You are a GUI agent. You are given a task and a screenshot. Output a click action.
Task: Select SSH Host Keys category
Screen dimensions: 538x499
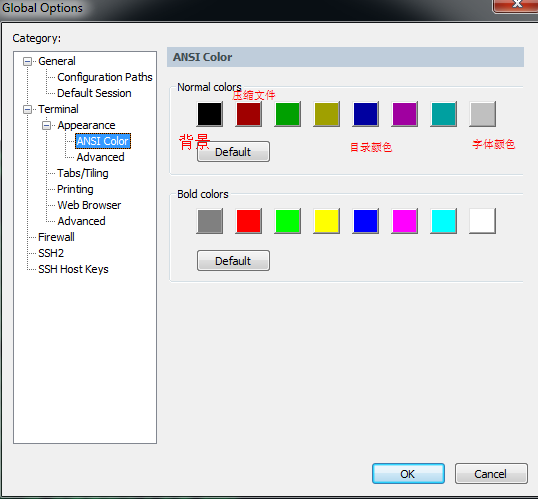(x=73, y=269)
